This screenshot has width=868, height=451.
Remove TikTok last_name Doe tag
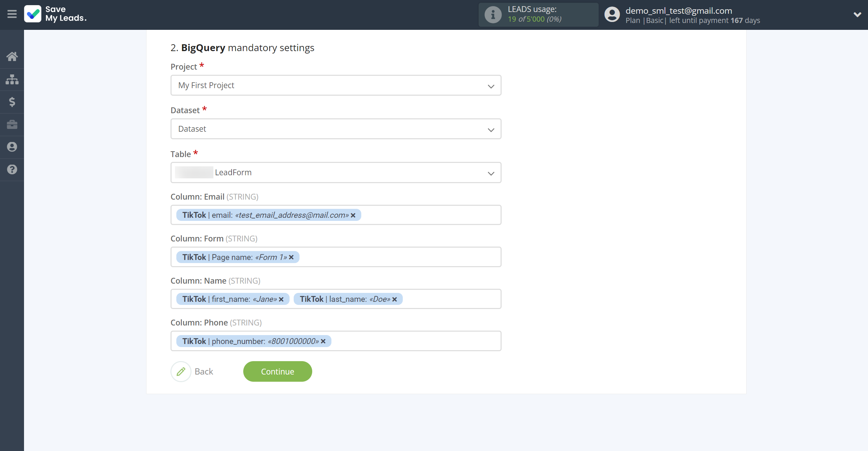click(x=396, y=299)
